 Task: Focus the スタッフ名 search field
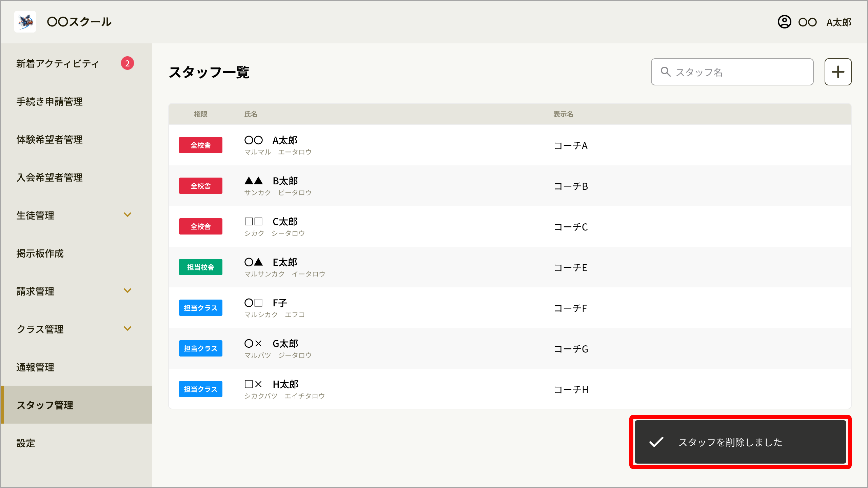coord(732,72)
